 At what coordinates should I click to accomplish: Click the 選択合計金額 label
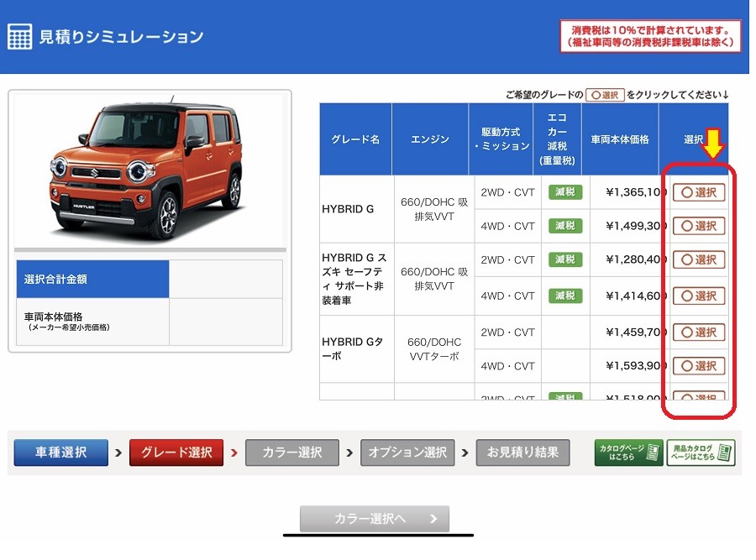[x=92, y=279]
